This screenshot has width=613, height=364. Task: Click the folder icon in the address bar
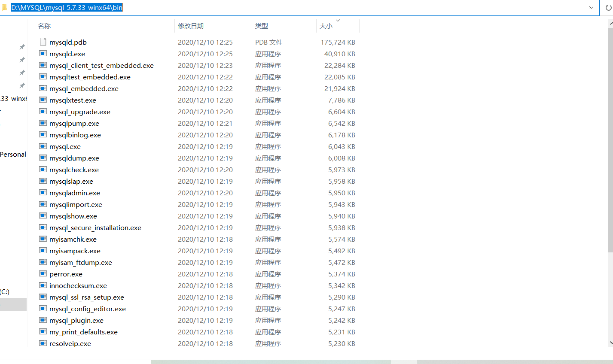pyautogui.click(x=4, y=7)
